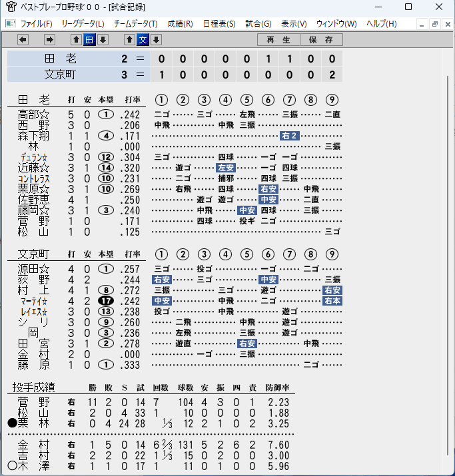Screen dimensions: 455x476
Task: Select batter 高部☆ in 田老 lineup
Action: click(33, 115)
